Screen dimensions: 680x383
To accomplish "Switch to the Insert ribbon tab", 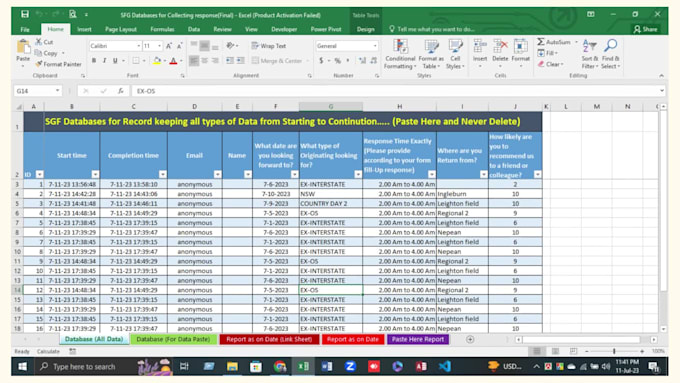I will click(84, 29).
